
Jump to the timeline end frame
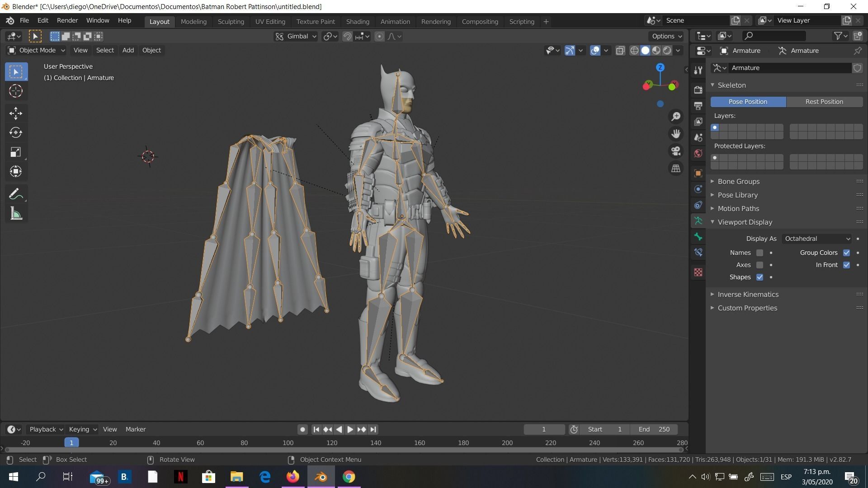click(373, 429)
